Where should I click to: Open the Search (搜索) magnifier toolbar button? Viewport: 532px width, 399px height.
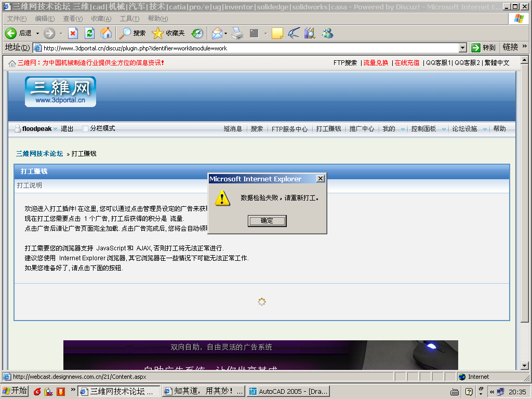point(132,33)
